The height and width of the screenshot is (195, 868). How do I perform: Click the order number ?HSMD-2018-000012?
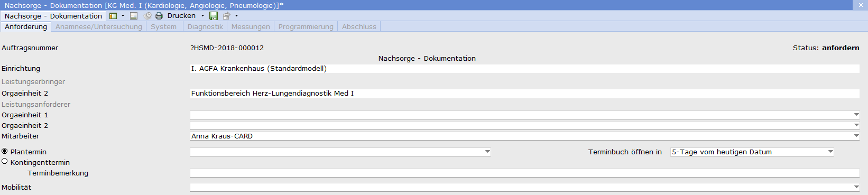(227, 48)
